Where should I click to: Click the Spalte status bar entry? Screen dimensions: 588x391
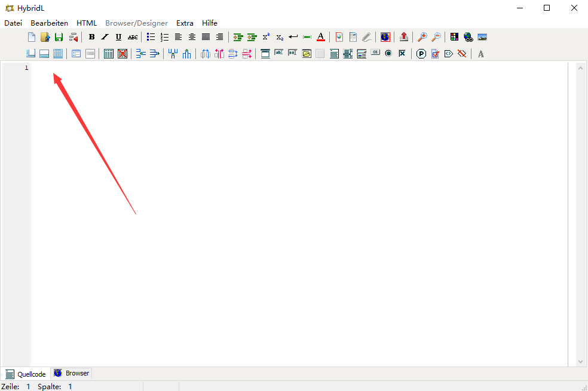tap(55, 386)
